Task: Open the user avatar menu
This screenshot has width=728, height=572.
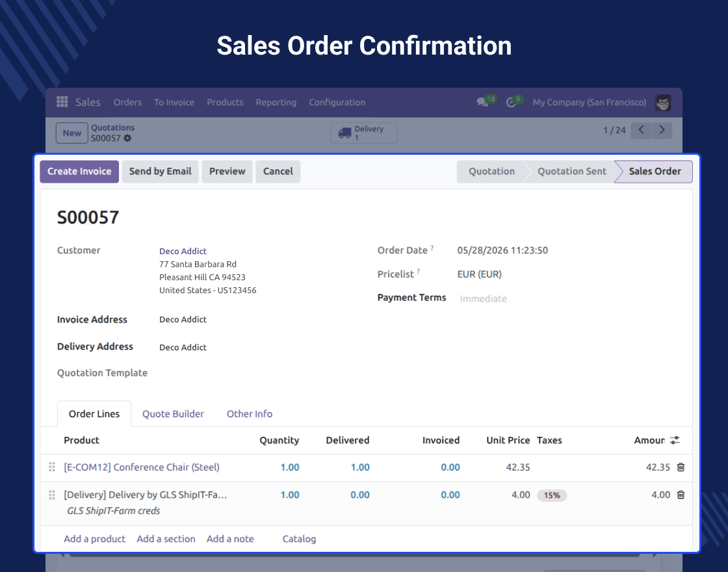Action: pos(663,102)
